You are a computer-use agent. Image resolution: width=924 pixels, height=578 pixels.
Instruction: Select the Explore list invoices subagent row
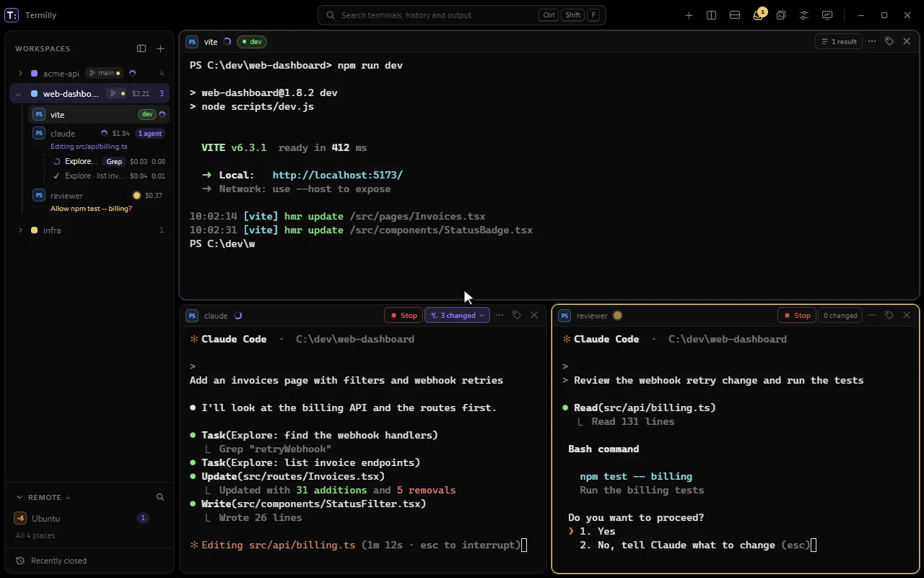click(x=109, y=176)
